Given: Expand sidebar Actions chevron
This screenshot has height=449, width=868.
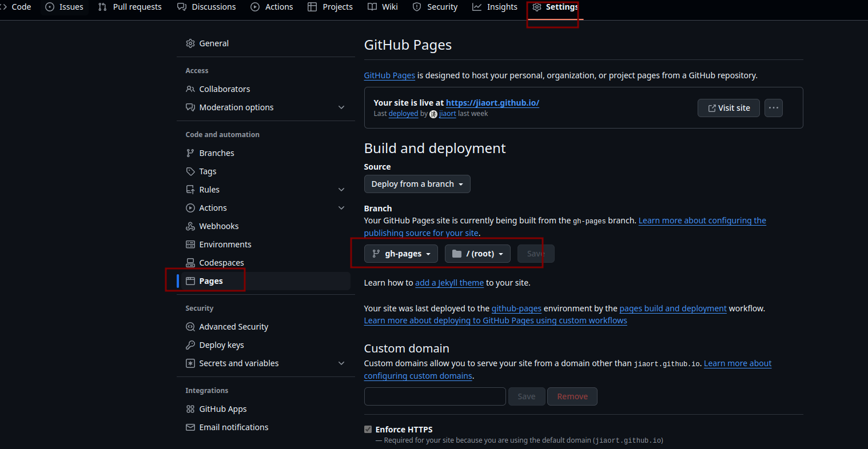Looking at the screenshot, I should coord(341,208).
